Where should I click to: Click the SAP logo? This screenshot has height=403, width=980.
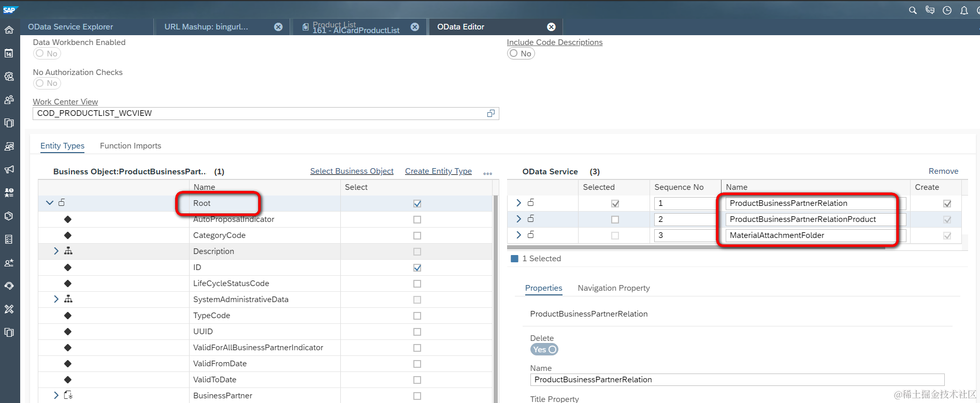tap(10, 10)
